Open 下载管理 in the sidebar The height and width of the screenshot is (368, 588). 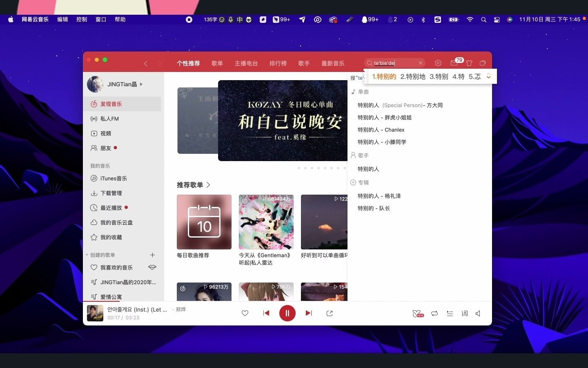click(122, 193)
